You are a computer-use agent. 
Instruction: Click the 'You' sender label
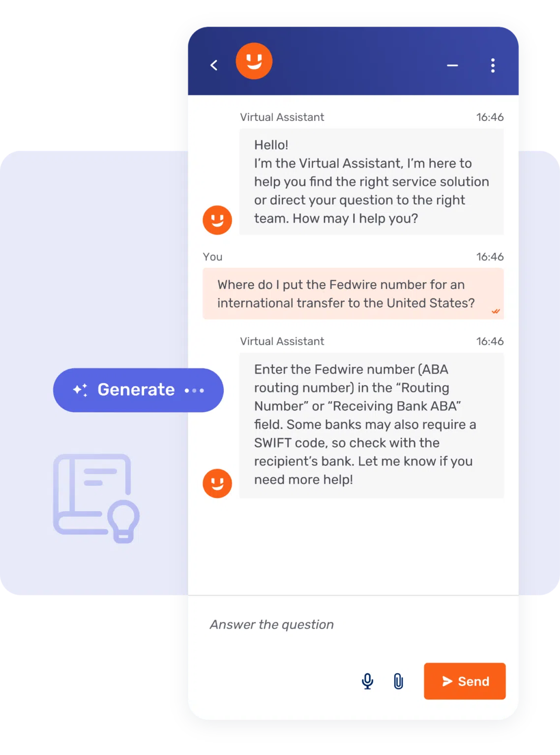212,257
